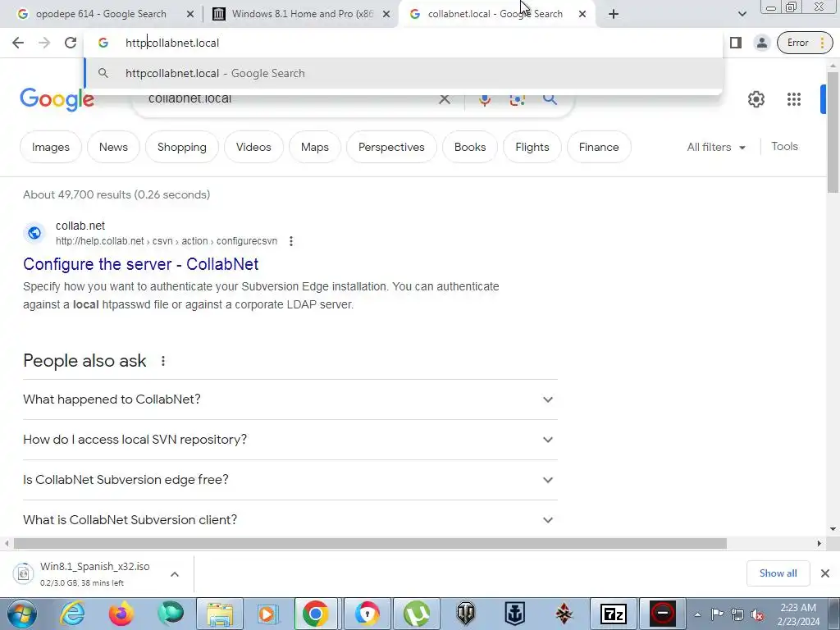The width and height of the screenshot is (840, 630).
Task: Close the opodepe 614 tab
Action: click(x=190, y=15)
